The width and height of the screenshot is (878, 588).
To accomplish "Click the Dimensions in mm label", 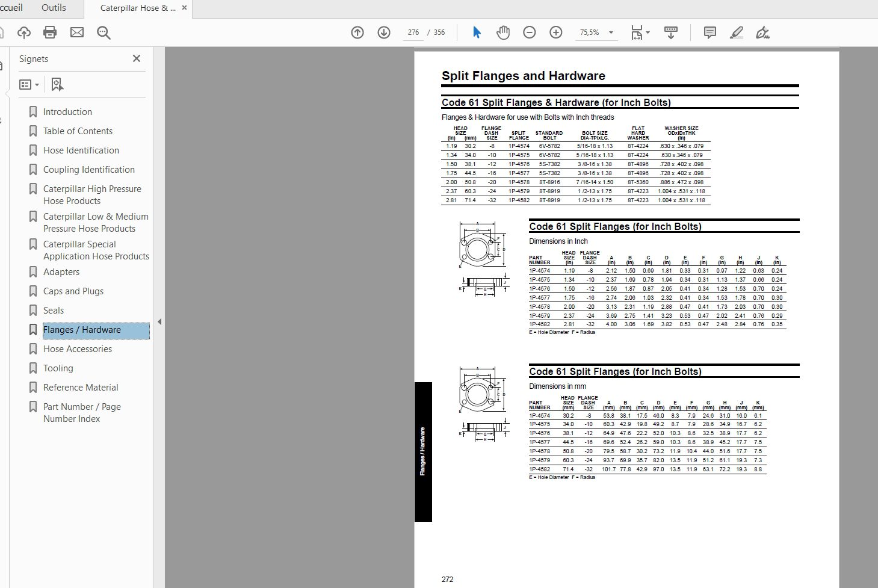I will [x=557, y=386].
